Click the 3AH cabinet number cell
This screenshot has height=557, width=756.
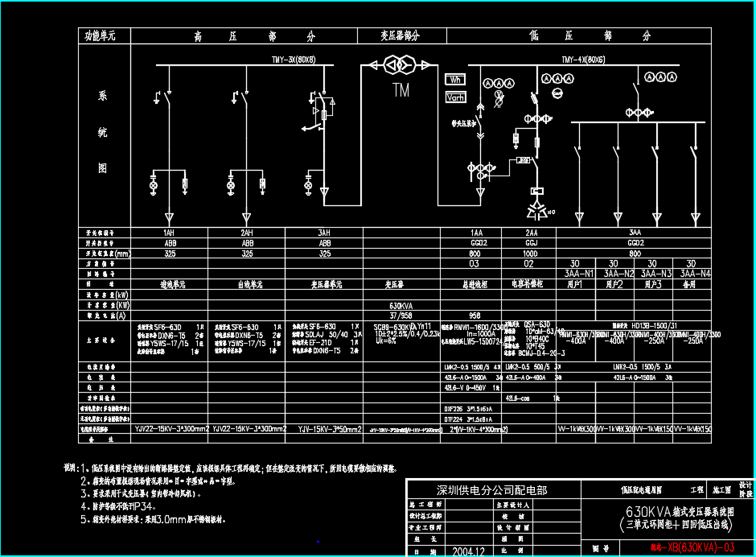pos(324,233)
